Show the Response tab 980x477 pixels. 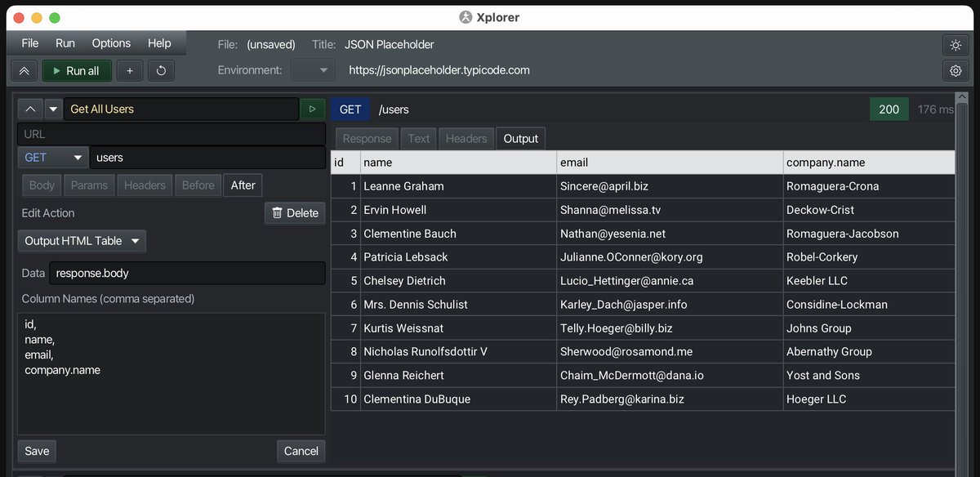click(367, 139)
